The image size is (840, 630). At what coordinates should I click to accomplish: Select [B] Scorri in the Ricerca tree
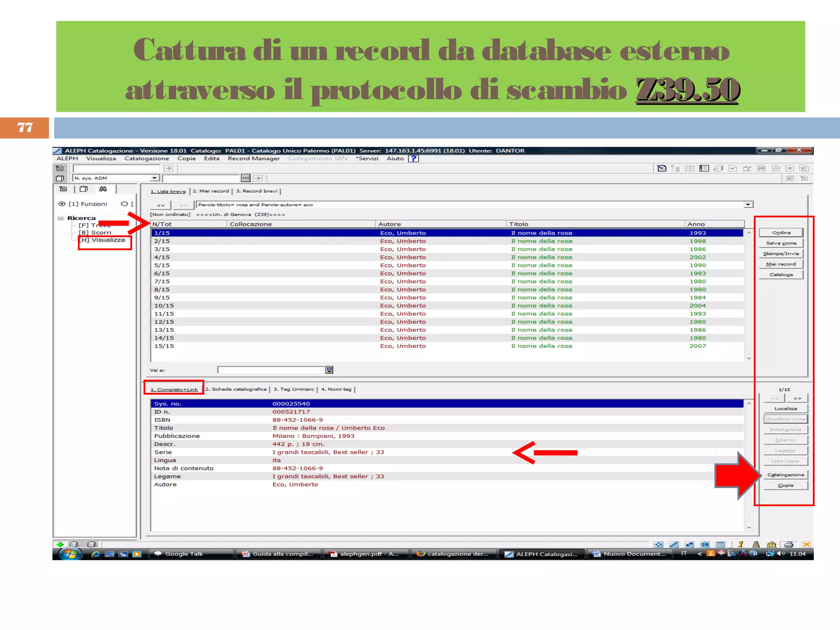pos(95,233)
